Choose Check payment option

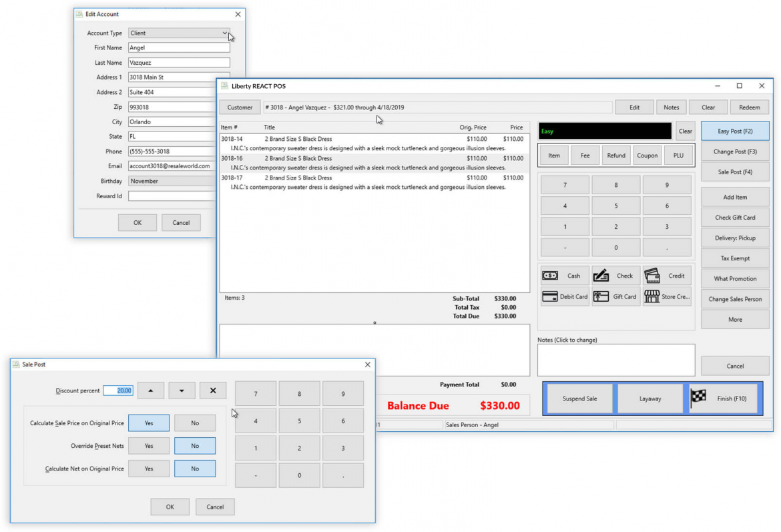click(615, 276)
